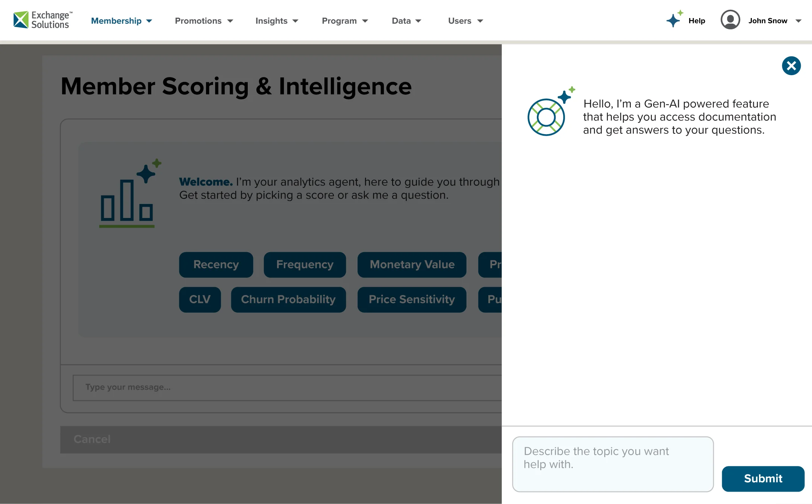
Task: Focus the help topic description field
Action: click(612, 464)
